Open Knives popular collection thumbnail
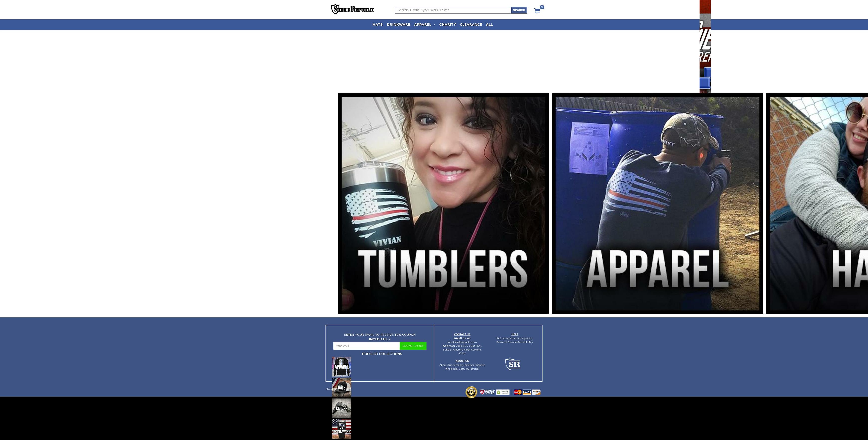868x440 pixels. (x=341, y=408)
